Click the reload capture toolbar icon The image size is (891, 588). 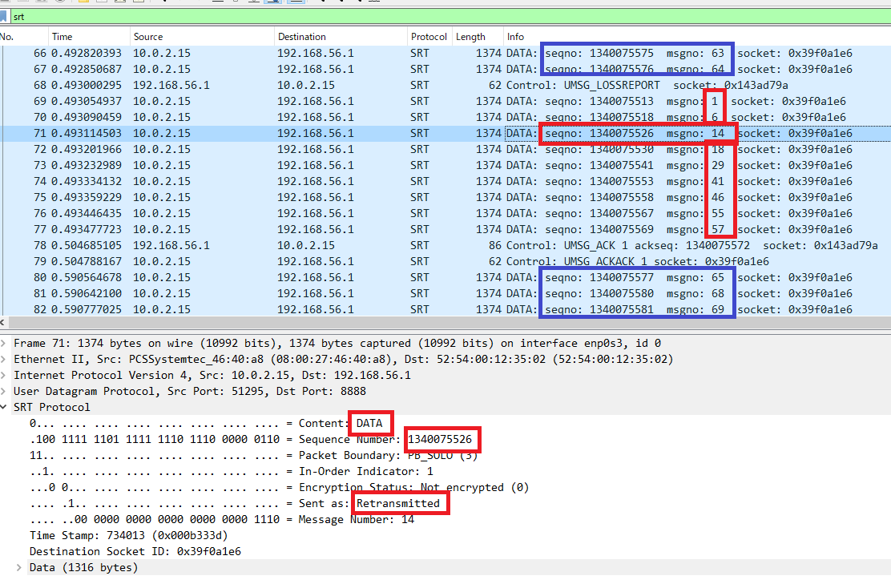[x=137, y=3]
